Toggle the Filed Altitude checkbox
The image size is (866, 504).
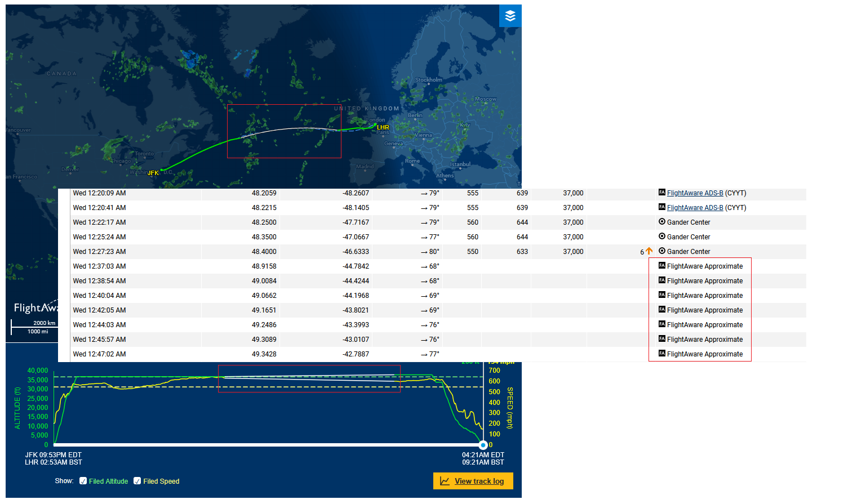click(x=83, y=481)
